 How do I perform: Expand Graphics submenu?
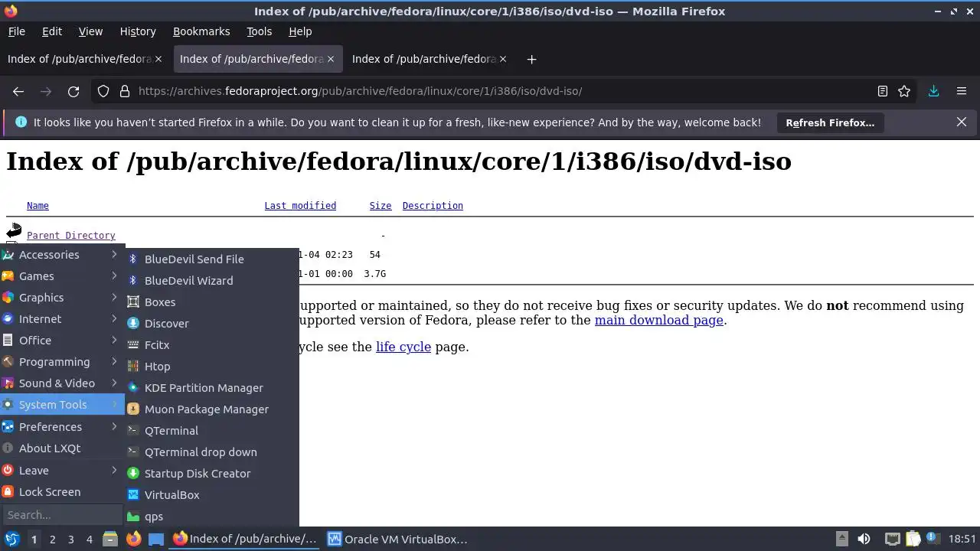[x=62, y=298]
